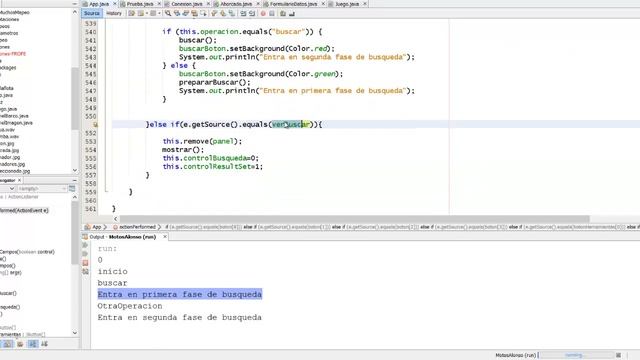Click the stop-process icon in status bar
Viewport: 640px width, 360px height.
point(618,355)
